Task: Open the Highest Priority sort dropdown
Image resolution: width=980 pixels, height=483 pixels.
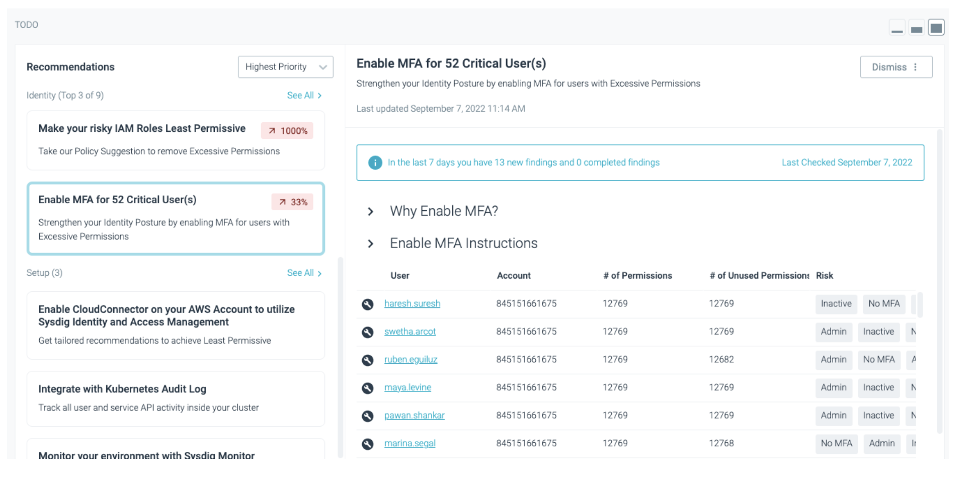Action: pos(285,66)
